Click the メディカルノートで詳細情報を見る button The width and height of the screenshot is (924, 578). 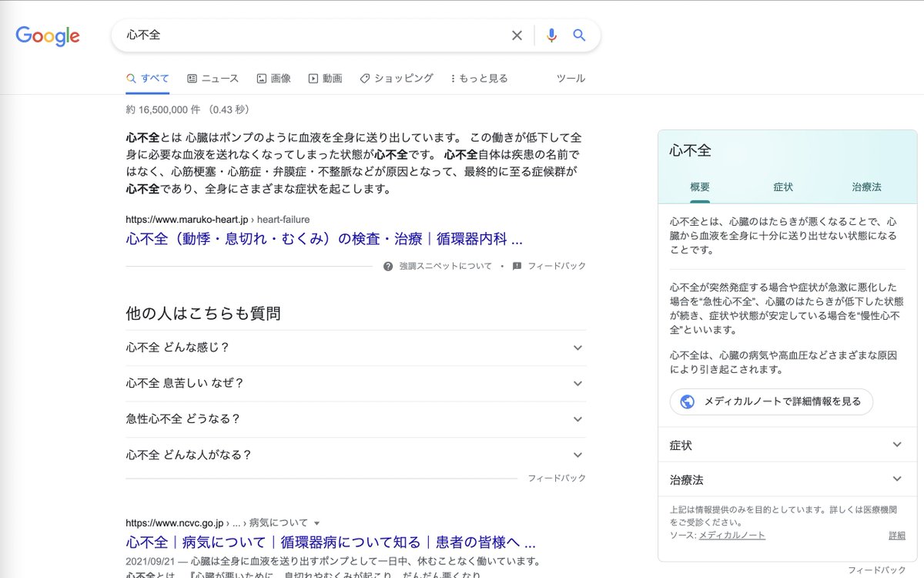(771, 402)
